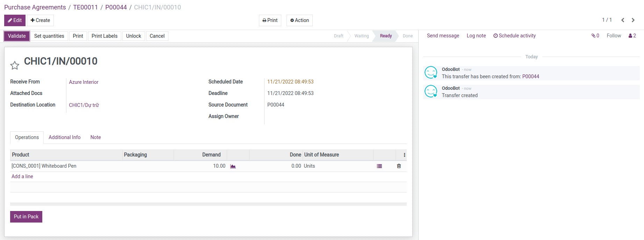Switch to Additional Info tab
The height and width of the screenshot is (240, 644).
(64, 137)
